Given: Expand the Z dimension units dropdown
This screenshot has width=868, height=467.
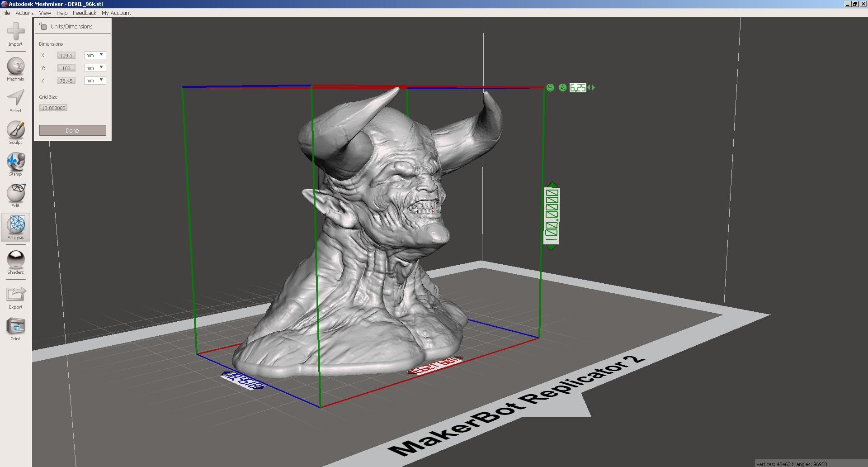Looking at the screenshot, I should pos(95,81).
